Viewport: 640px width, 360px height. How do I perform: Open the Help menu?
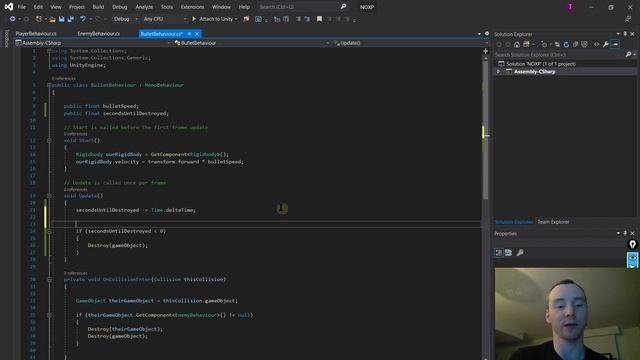[x=244, y=7]
